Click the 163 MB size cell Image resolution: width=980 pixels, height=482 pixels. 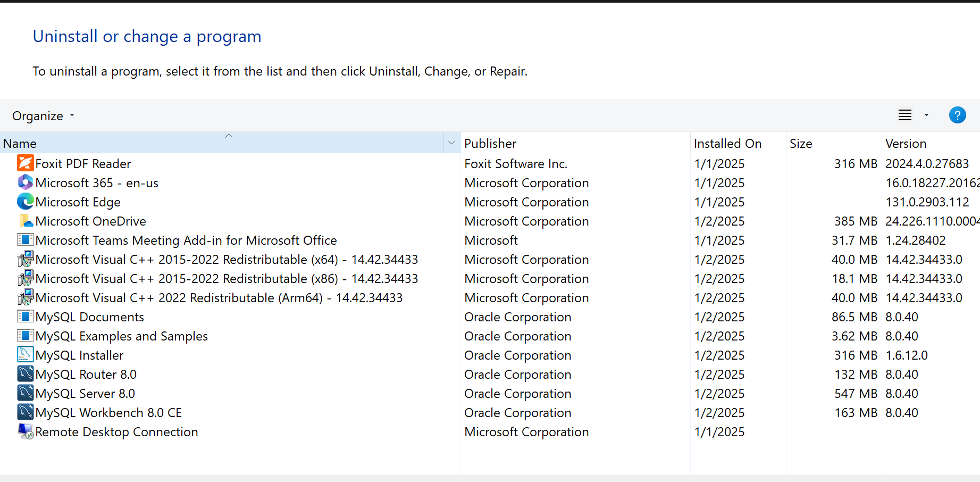click(x=856, y=413)
